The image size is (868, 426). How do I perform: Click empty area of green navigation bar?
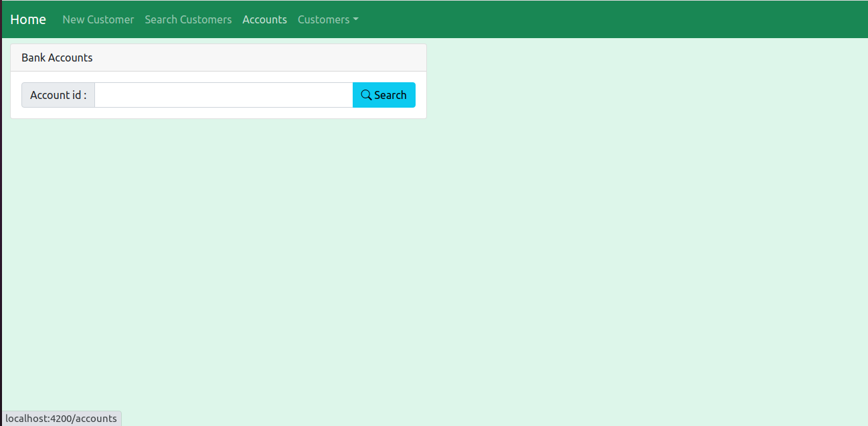point(602,19)
